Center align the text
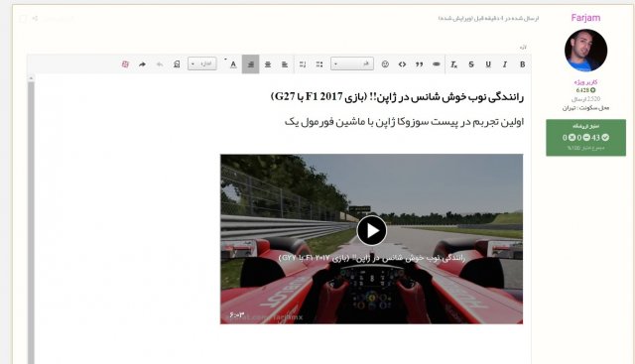Screen dimensions: 635x364 pyautogui.click(x=268, y=64)
